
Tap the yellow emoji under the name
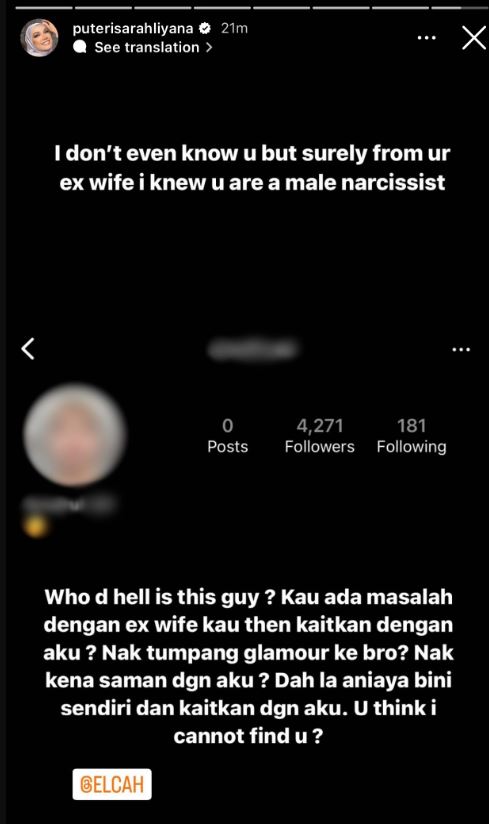point(35,526)
